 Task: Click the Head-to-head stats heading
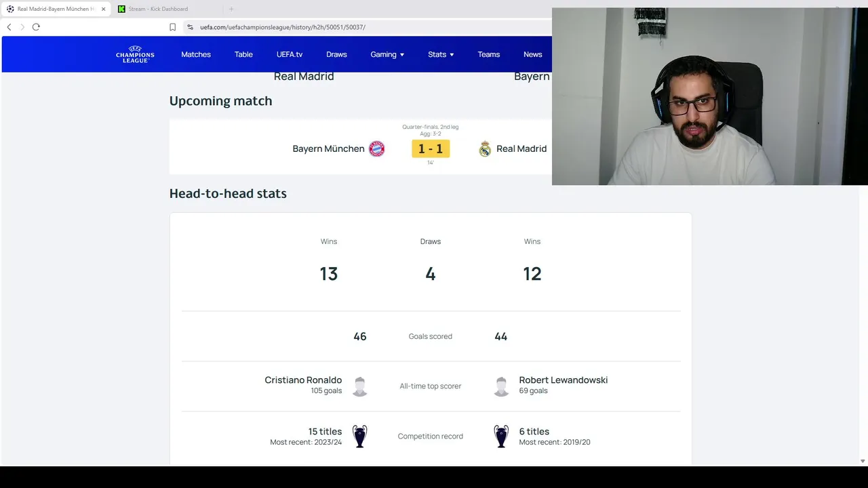228,194
